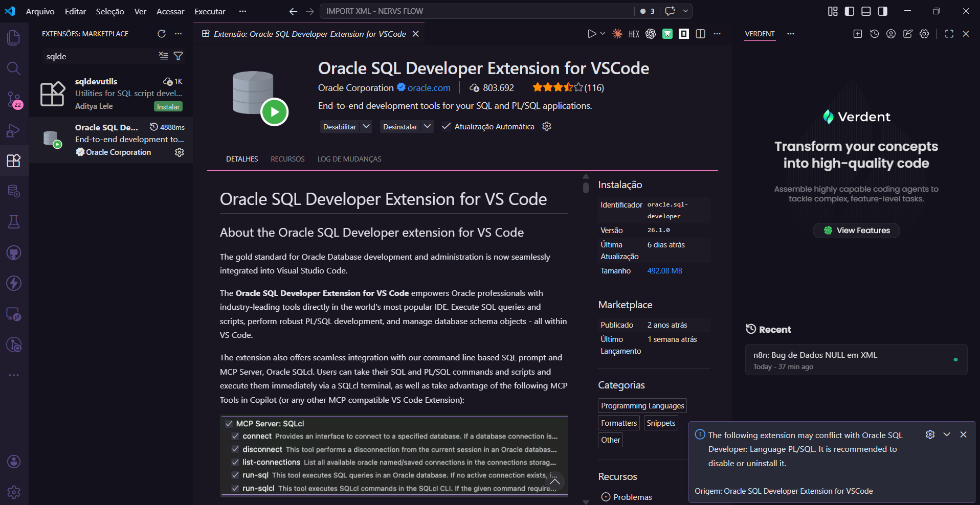Open the Run and Debug view
Image resolution: width=980 pixels, height=505 pixels.
click(x=14, y=131)
